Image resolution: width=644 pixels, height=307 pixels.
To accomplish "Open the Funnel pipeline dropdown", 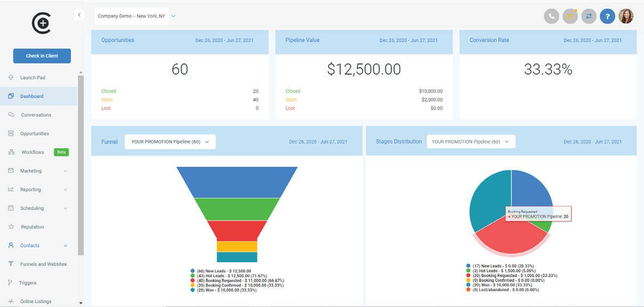I will coord(170,142).
